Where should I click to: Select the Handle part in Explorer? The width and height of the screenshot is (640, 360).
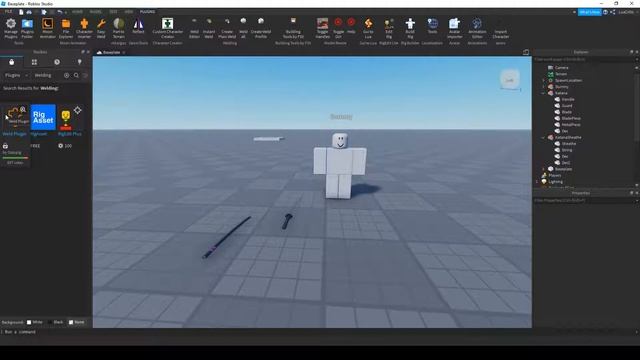coord(568,99)
